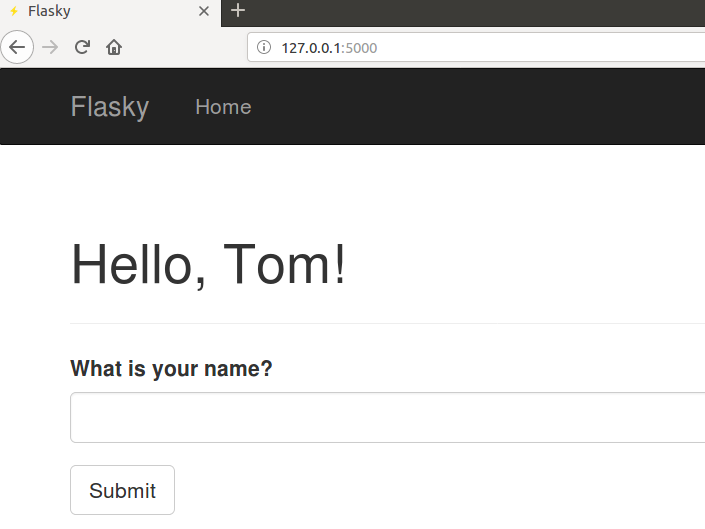
Task: Click the Flasky brand link
Action: pos(110,107)
